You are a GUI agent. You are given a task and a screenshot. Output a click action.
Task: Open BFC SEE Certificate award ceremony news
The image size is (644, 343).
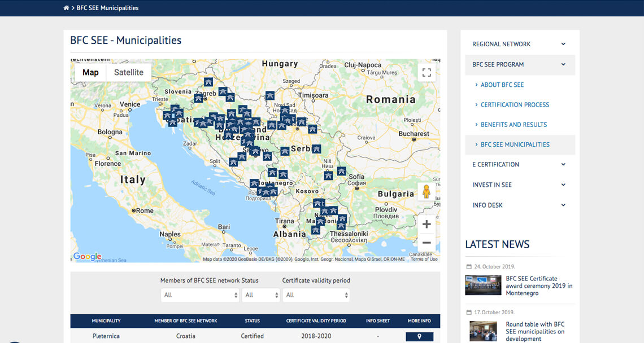(539, 286)
